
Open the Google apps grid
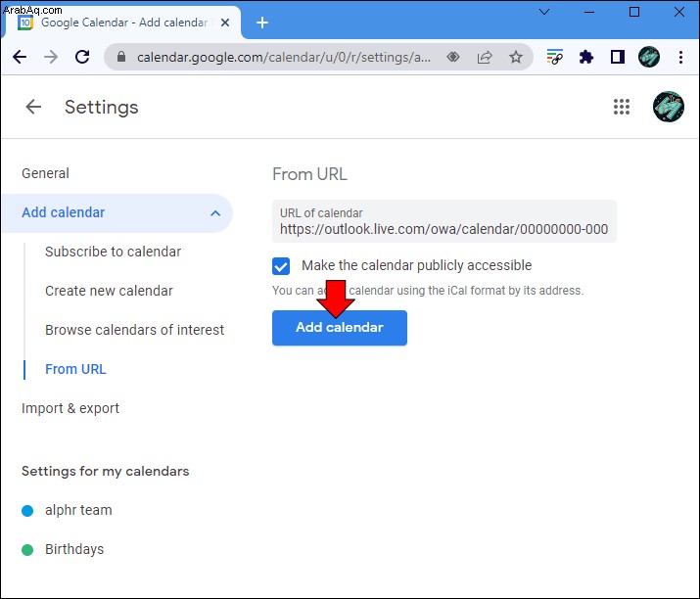pos(622,107)
